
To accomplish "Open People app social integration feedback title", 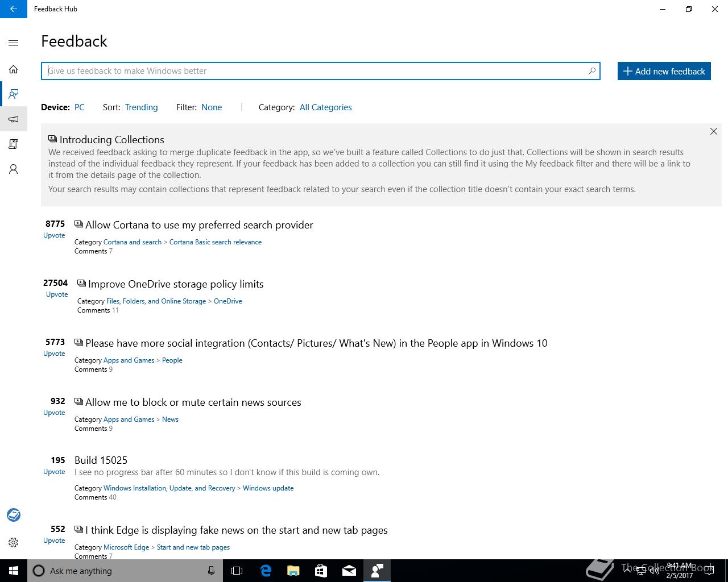I will click(x=316, y=343).
